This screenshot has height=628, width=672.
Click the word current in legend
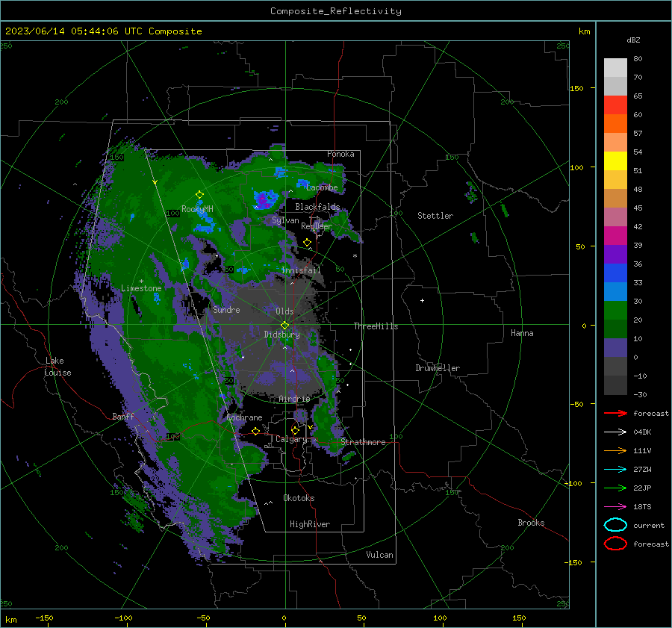(x=649, y=525)
